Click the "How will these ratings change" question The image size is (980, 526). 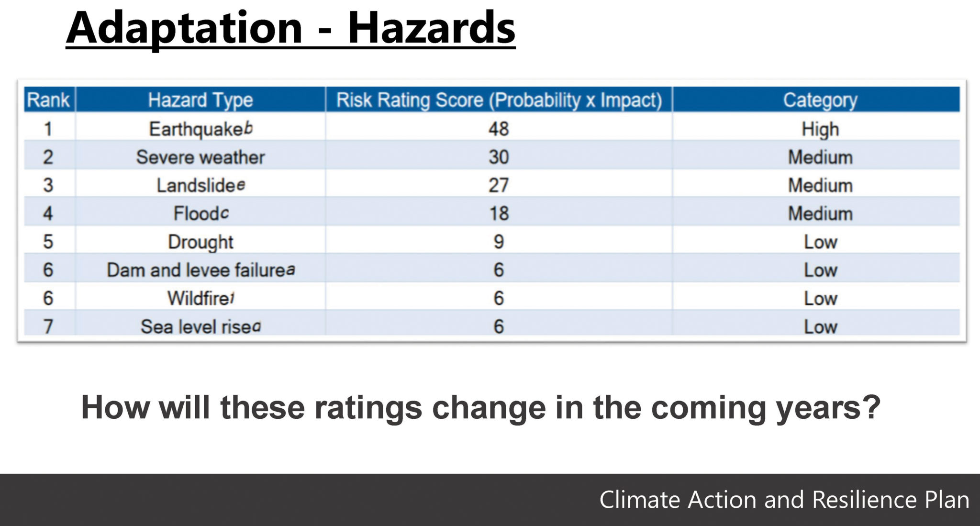[480, 407]
